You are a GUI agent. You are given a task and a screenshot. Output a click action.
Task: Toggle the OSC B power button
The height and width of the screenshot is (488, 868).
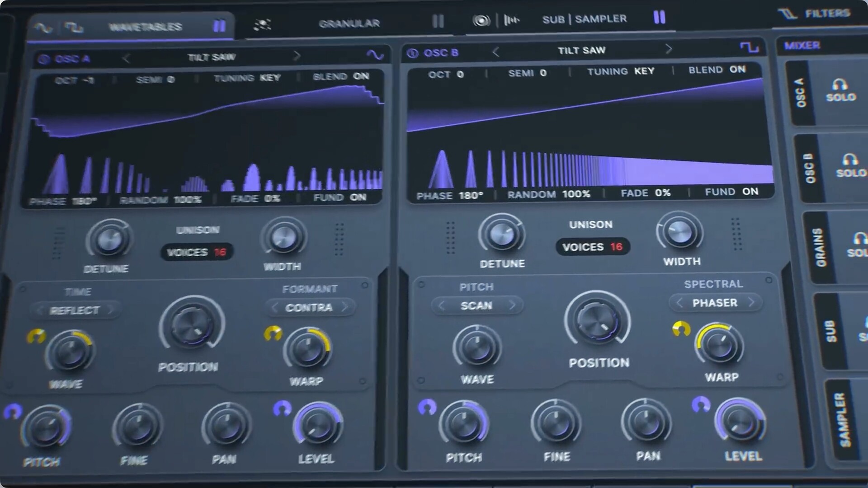click(x=412, y=53)
